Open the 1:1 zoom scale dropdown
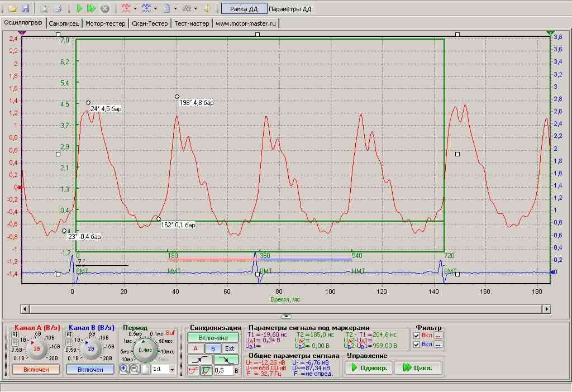The image size is (572, 392). 171,370
